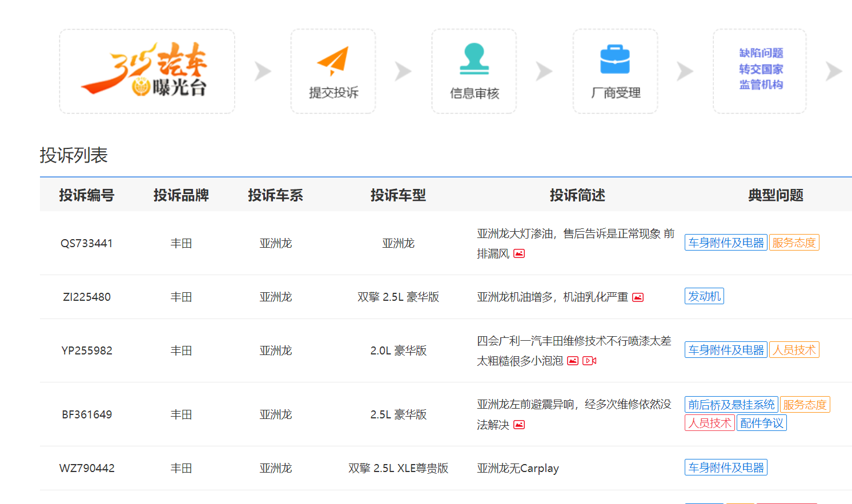Play video icon in YP255982 complaint
The image size is (852, 504).
coord(589,361)
